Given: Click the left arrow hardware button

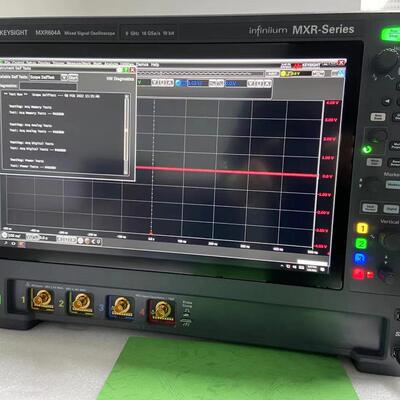Looking at the screenshot, I should (387, 101).
